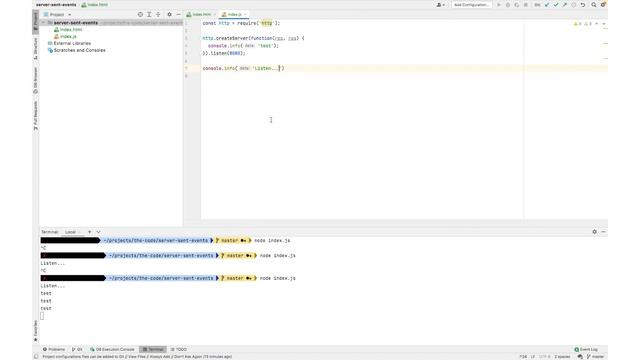This screenshot has width=640, height=360.
Task: Open the terminal sessions dropdown arrow
Action: pos(98,232)
